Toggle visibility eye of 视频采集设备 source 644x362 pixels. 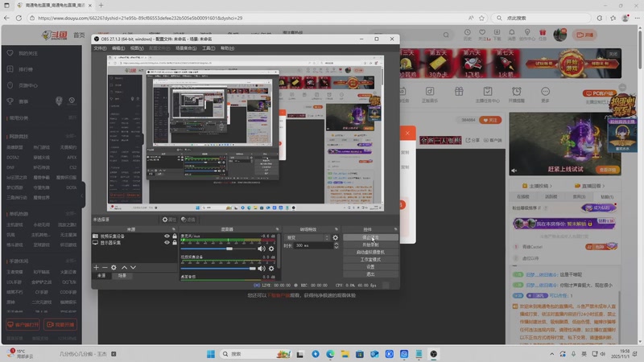click(x=167, y=236)
